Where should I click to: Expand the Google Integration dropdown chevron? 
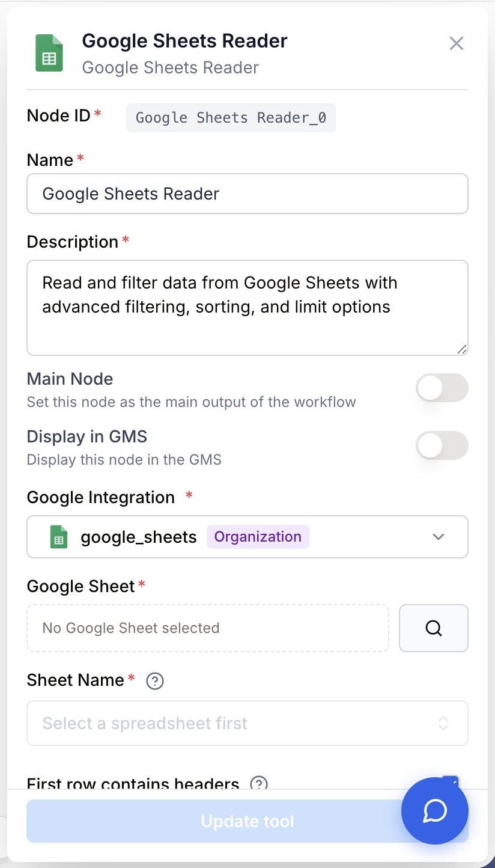[x=439, y=537]
